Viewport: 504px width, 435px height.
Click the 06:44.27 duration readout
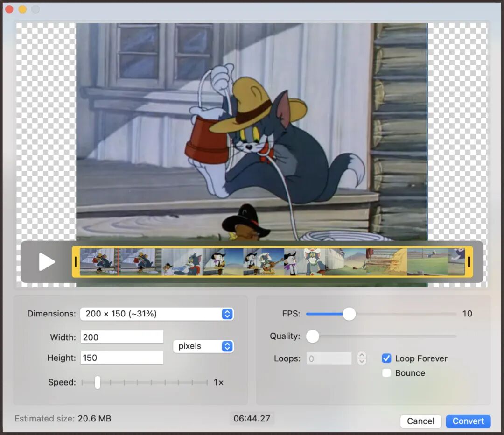[252, 418]
